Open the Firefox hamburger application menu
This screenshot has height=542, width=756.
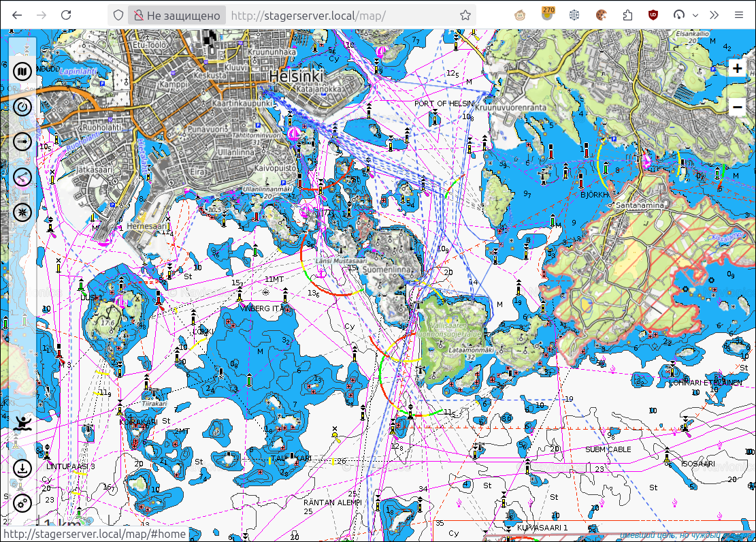coord(738,15)
